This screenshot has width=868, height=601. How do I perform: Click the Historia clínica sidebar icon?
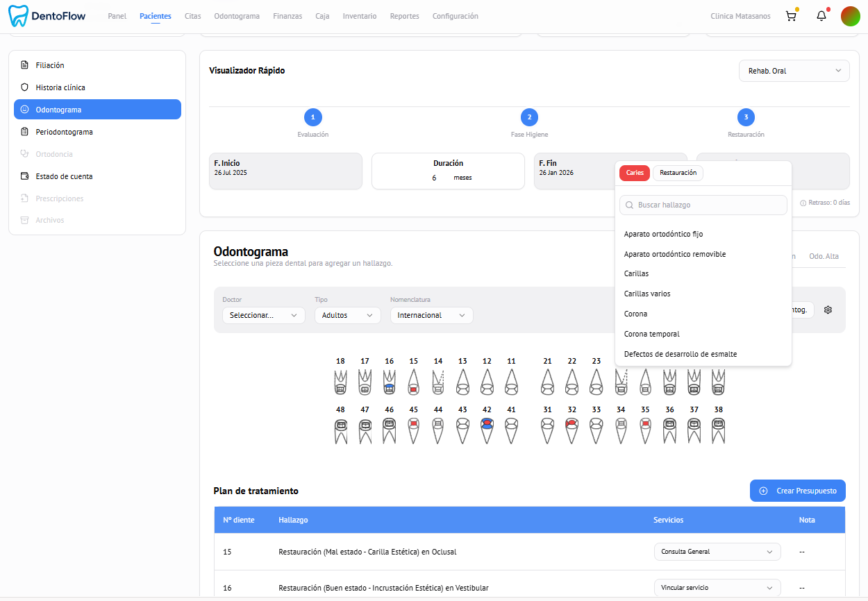tap(26, 87)
